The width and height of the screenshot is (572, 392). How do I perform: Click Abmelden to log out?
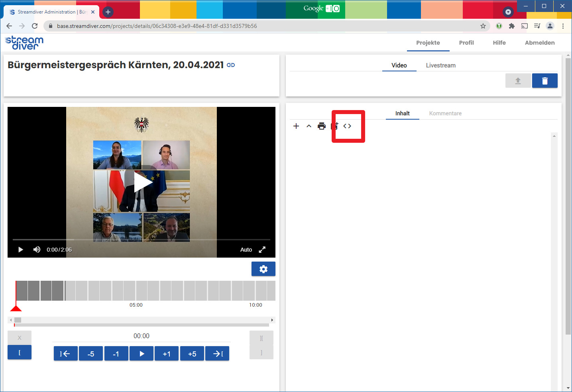point(539,43)
